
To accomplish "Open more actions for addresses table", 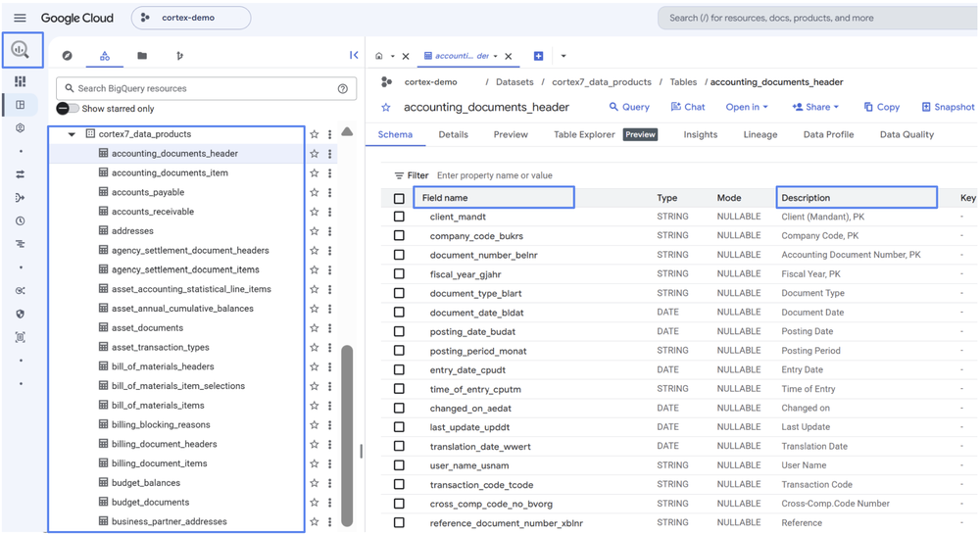I will tap(330, 230).
